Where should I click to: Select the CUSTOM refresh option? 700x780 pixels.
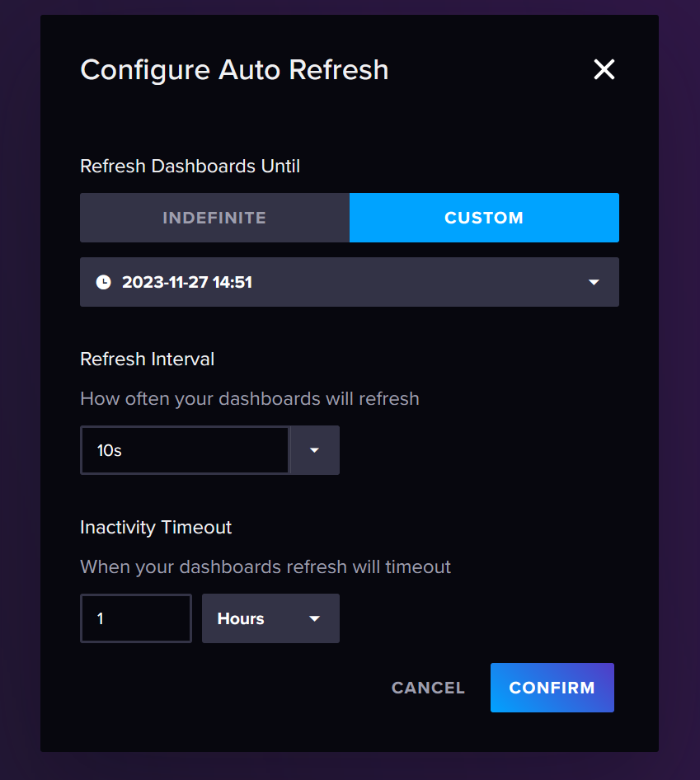point(484,218)
